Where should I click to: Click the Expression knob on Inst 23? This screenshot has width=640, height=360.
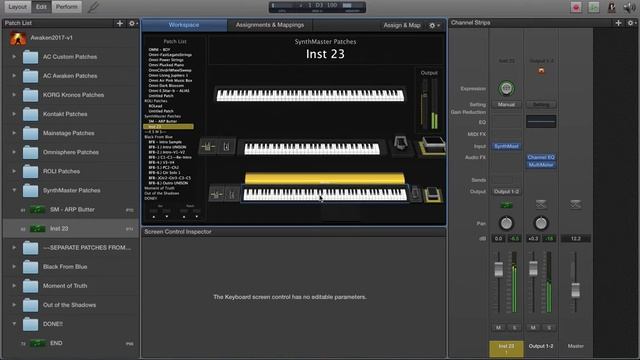tap(506, 88)
